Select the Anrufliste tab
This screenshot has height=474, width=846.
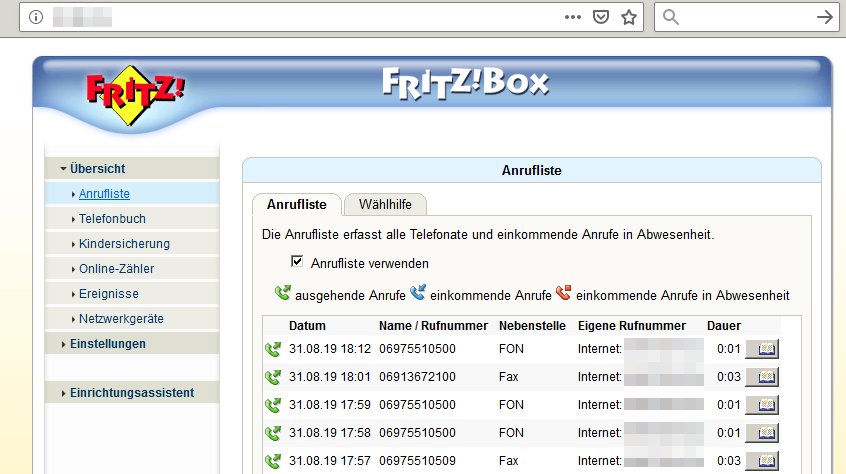[297, 204]
